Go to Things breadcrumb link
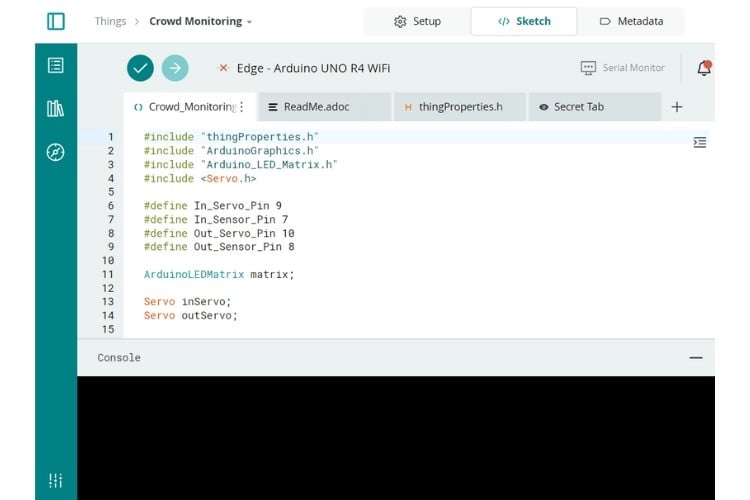The height and width of the screenshot is (500, 750). click(x=110, y=21)
